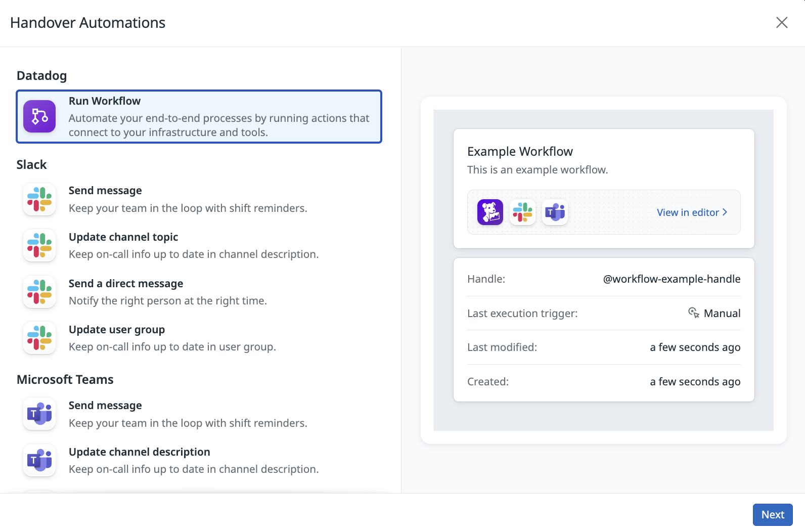Select the Run Workflow automation option
Viewport: 805px width, 532px height.
pos(218,117)
